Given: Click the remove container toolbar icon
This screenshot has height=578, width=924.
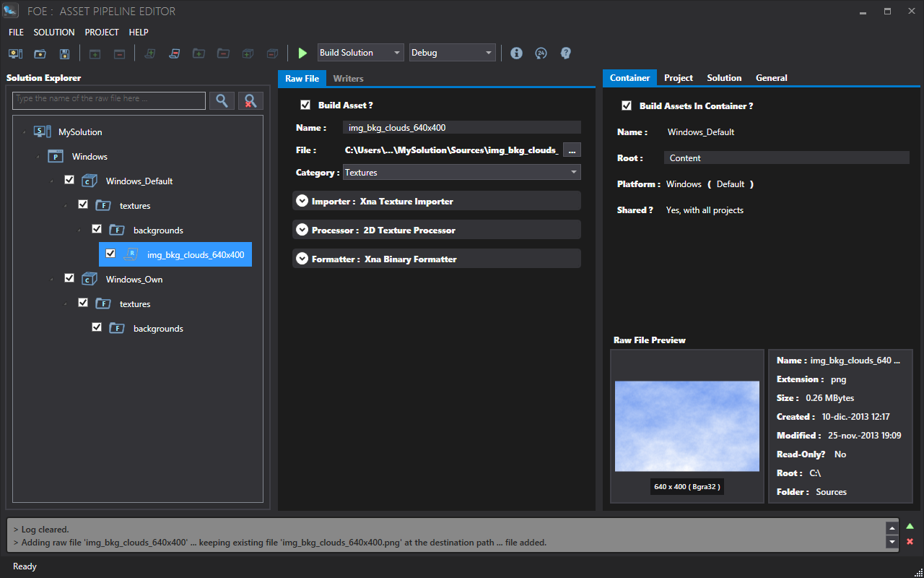Looking at the screenshot, I should [272, 53].
